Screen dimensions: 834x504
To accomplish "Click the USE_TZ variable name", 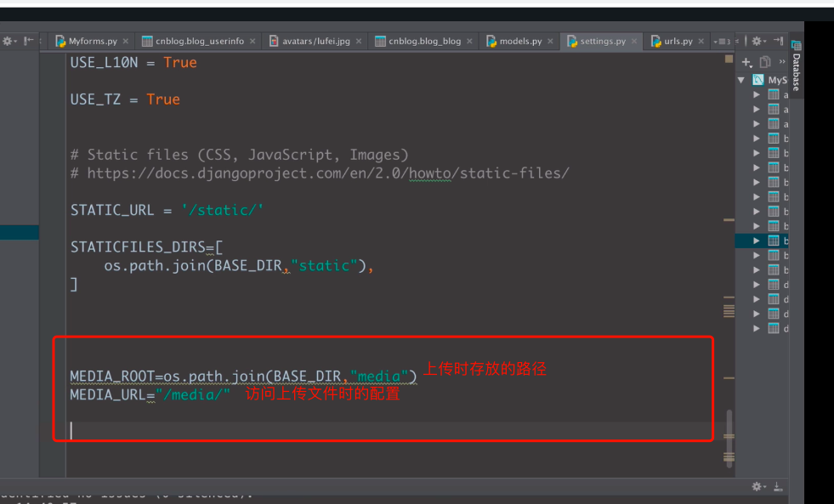I will 95,99.
